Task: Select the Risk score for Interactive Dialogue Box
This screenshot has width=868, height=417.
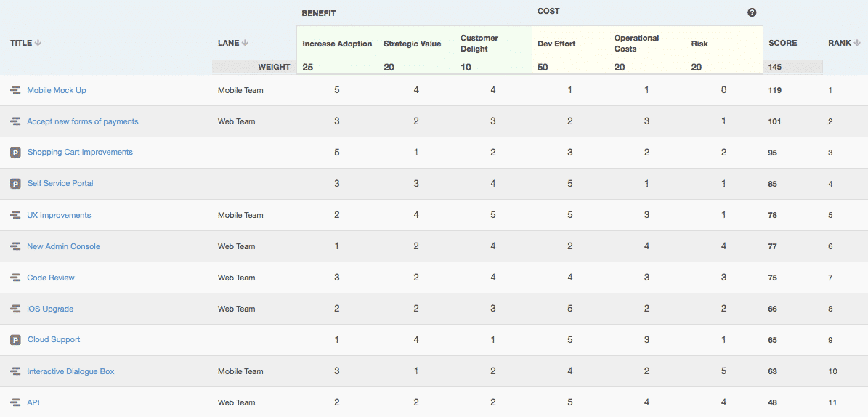Action: pyautogui.click(x=723, y=371)
